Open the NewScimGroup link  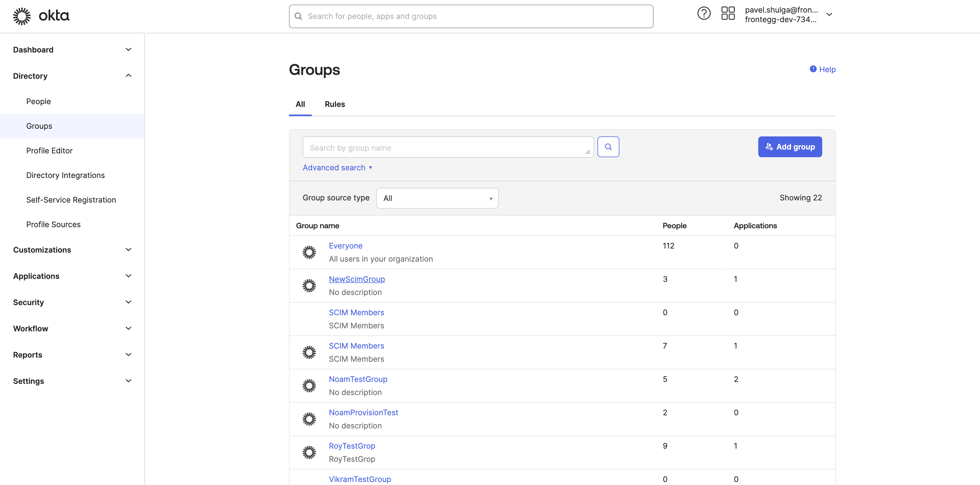pos(357,279)
